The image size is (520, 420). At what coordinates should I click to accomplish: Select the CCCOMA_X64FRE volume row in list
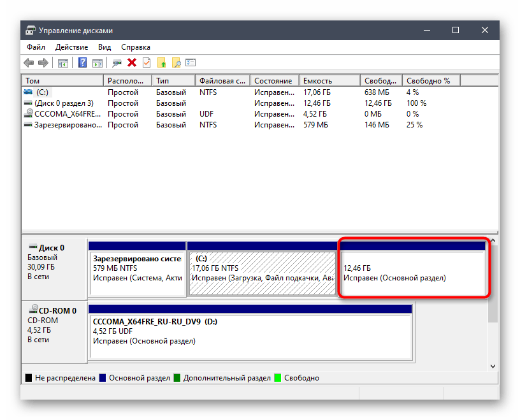coord(62,114)
